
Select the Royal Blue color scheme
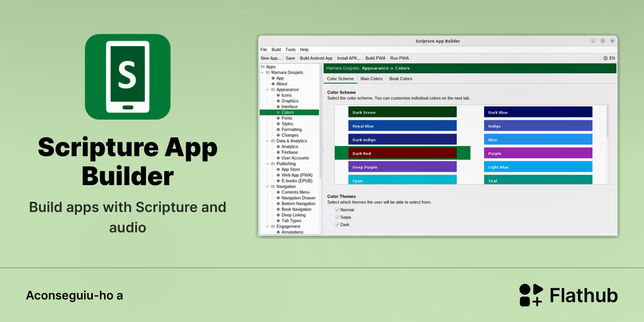pyautogui.click(x=402, y=126)
